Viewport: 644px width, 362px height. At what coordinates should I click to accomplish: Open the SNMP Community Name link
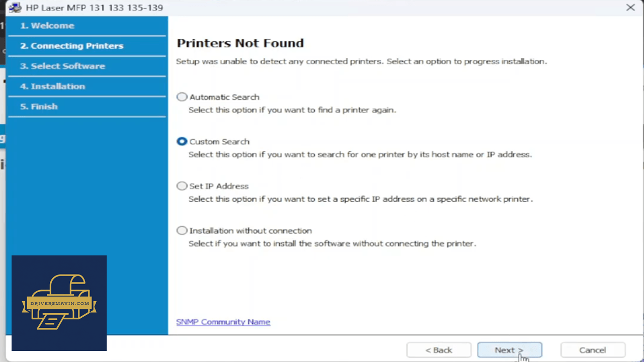coord(223,322)
